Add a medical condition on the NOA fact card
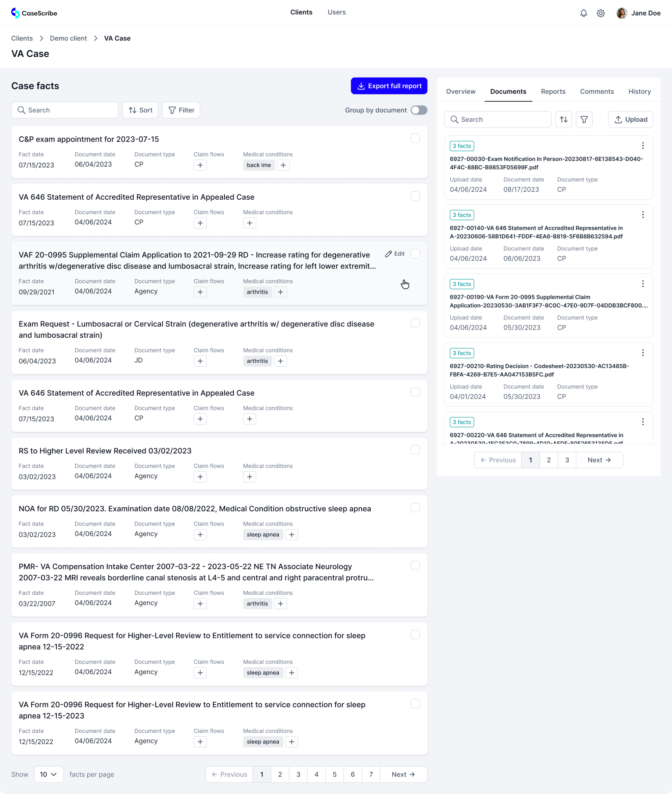672x794 pixels. [292, 534]
